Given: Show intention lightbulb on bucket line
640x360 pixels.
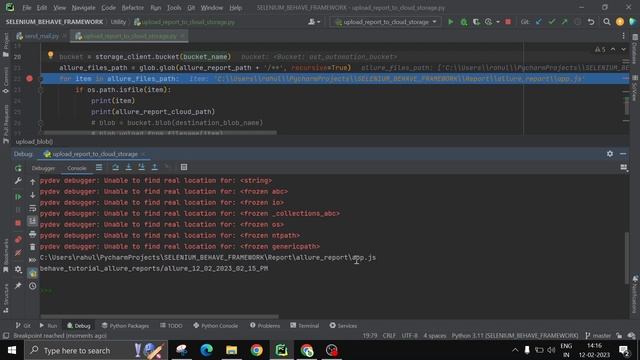Looking at the screenshot, I should (x=51, y=55).
